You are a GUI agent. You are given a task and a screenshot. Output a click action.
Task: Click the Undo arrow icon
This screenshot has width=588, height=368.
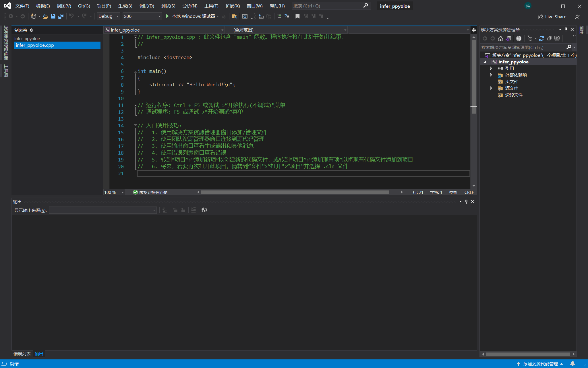(71, 16)
